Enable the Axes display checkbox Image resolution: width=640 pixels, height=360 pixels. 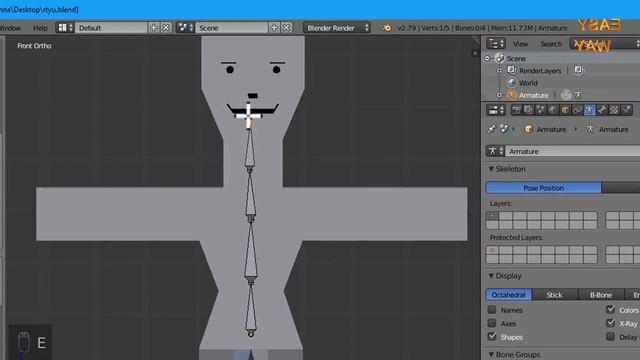(492, 323)
